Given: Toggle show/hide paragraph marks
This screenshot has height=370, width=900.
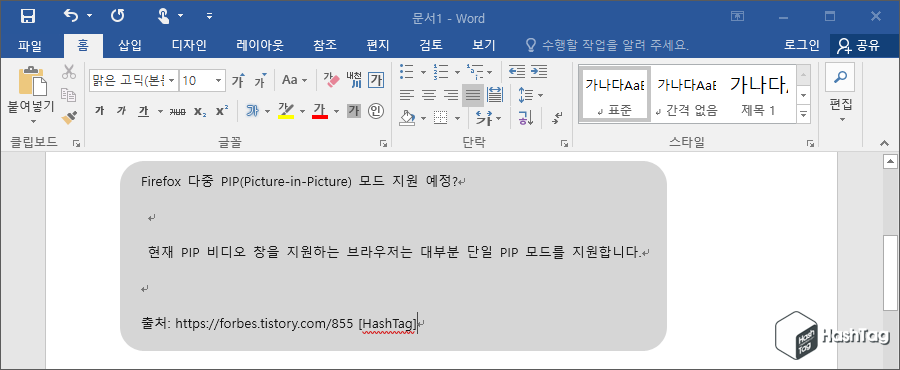Looking at the screenshot, I should [557, 118].
